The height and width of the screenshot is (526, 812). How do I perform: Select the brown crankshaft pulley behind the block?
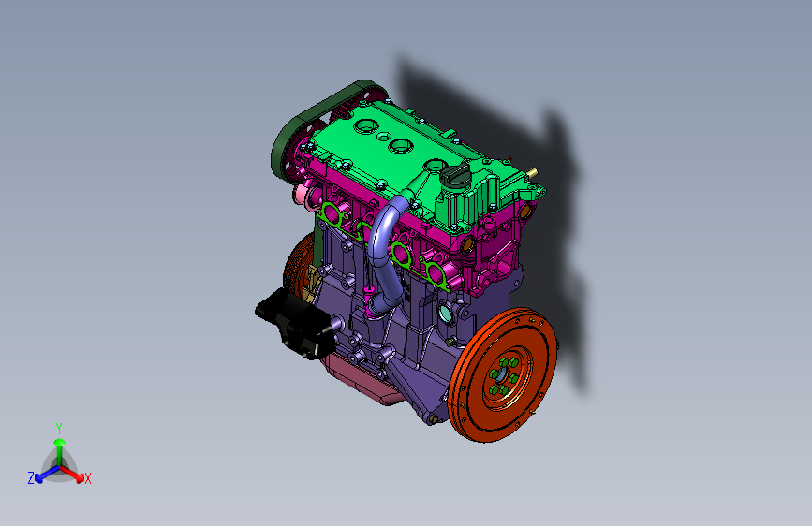(x=300, y=267)
